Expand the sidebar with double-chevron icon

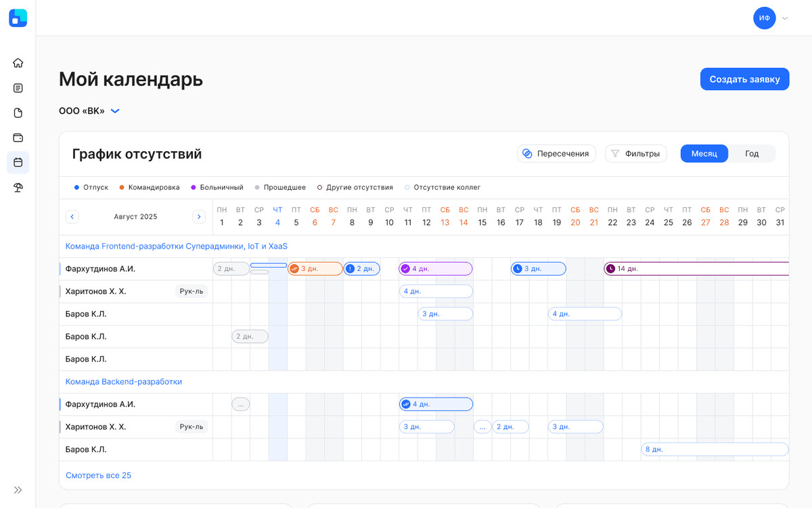[18, 490]
